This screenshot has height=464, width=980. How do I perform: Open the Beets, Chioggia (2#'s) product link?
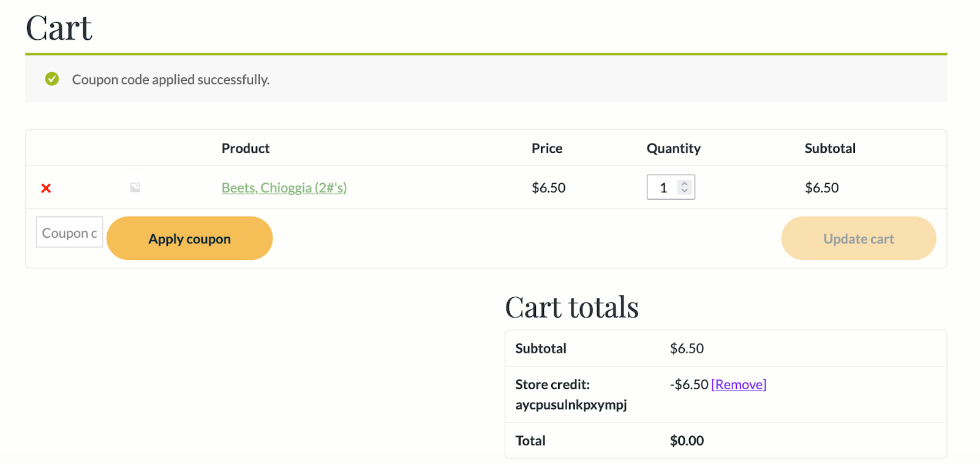click(284, 188)
